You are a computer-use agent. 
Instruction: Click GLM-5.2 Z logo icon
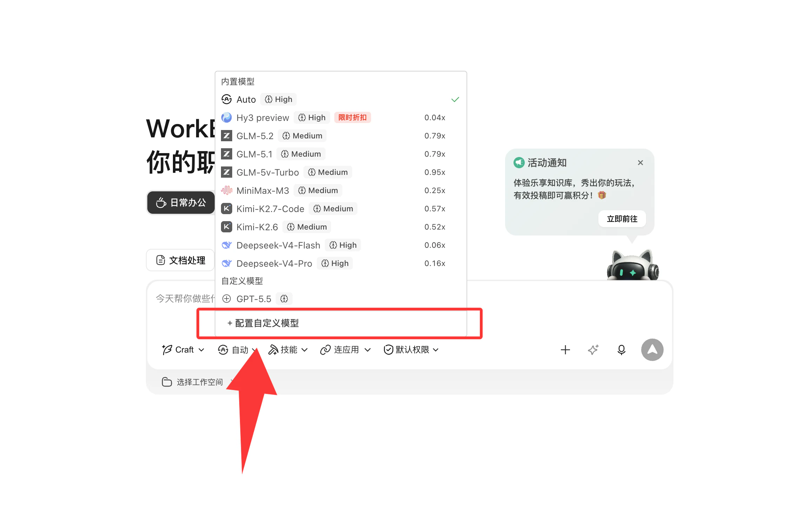227,136
